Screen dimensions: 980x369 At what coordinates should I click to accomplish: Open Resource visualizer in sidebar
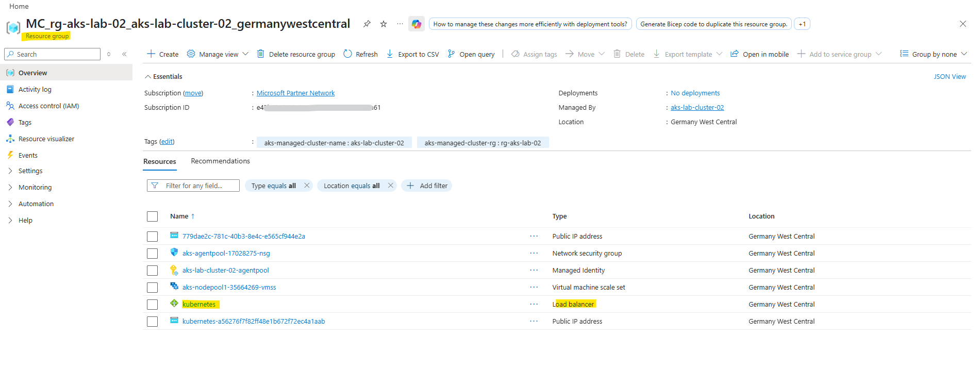[46, 139]
